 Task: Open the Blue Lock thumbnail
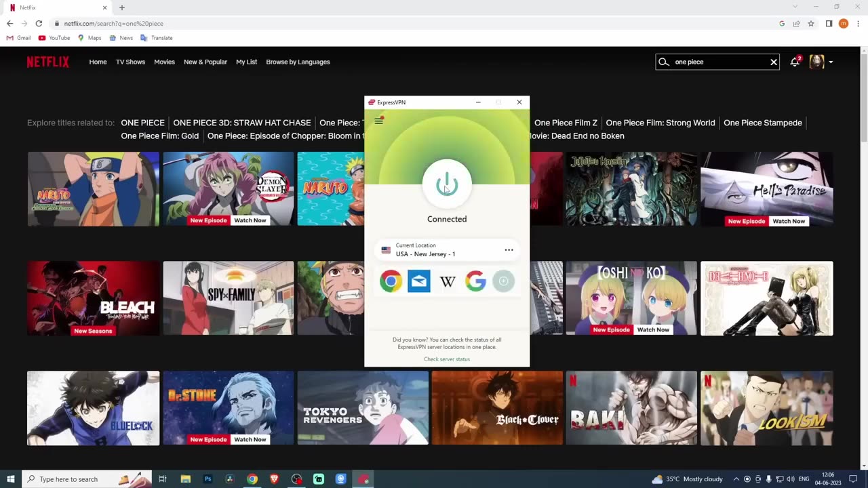point(94,408)
